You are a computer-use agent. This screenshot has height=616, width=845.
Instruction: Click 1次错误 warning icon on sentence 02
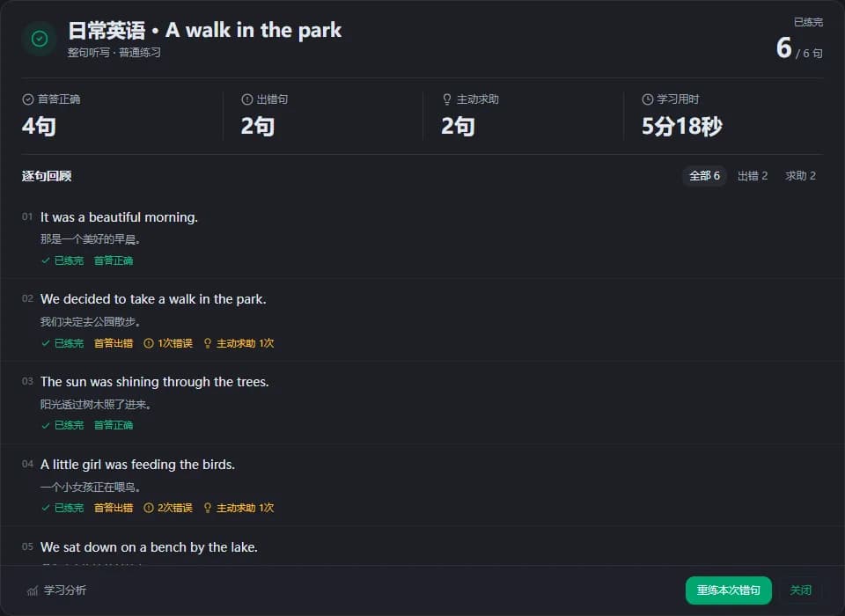pyautogui.click(x=148, y=343)
